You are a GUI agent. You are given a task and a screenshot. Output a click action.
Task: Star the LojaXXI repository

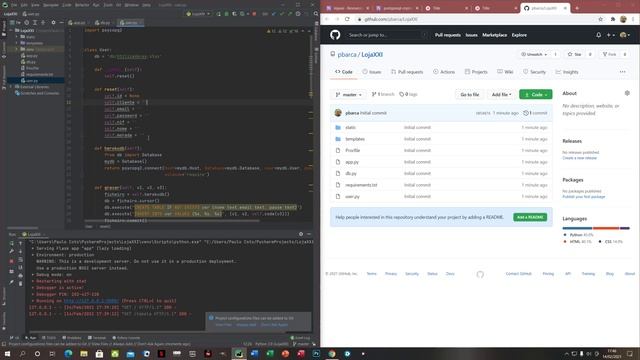[574, 54]
